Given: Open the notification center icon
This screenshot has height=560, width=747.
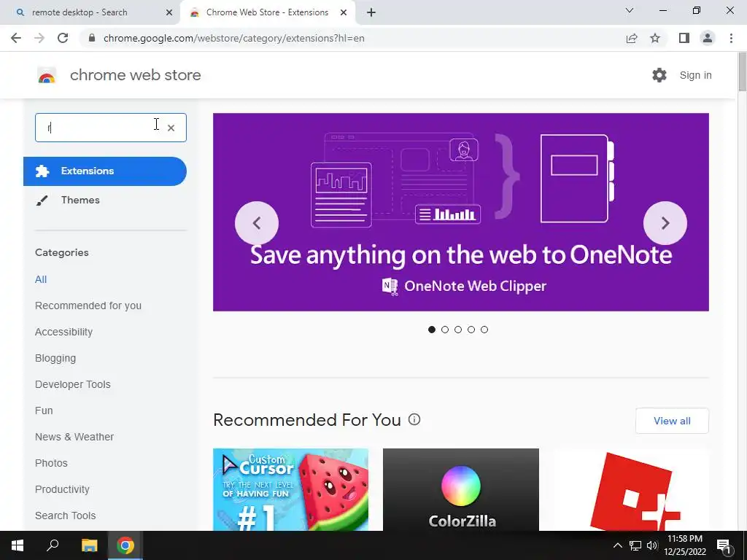Looking at the screenshot, I should click(724, 545).
